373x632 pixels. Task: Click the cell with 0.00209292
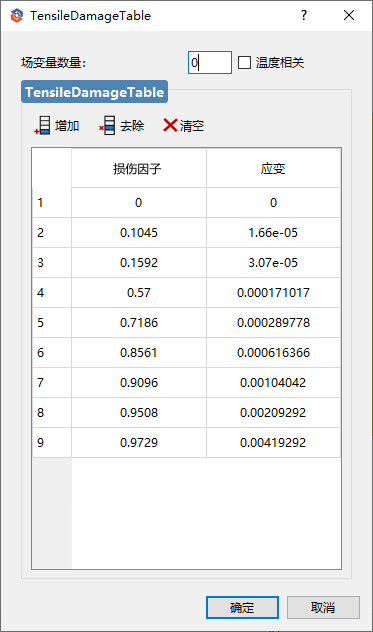pyautogui.click(x=273, y=413)
